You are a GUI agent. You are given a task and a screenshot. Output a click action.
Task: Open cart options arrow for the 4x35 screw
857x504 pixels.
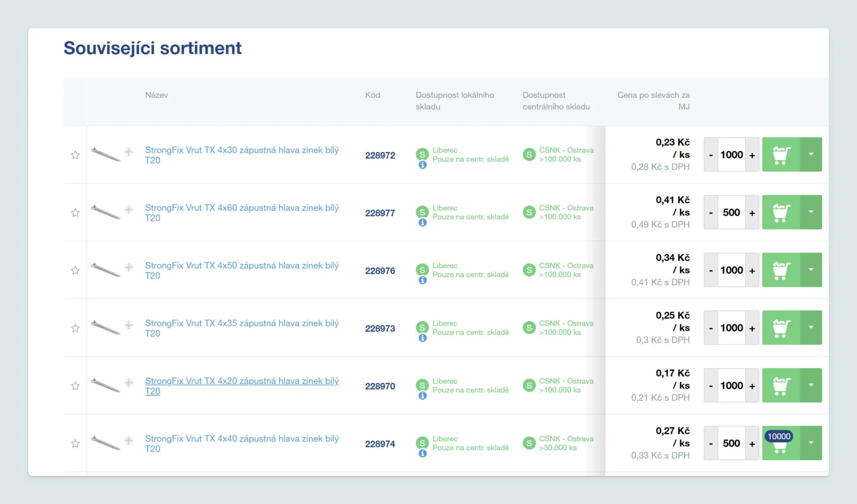(x=811, y=328)
